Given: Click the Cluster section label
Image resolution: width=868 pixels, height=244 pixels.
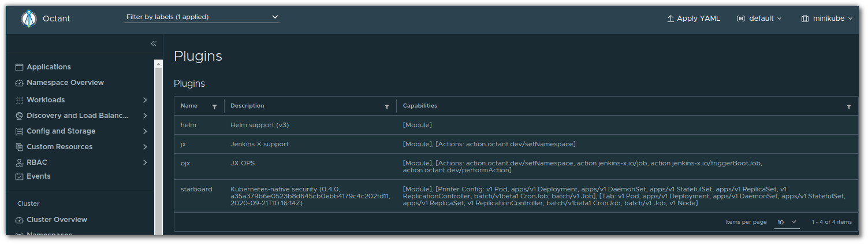Looking at the screenshot, I should coord(28,204).
